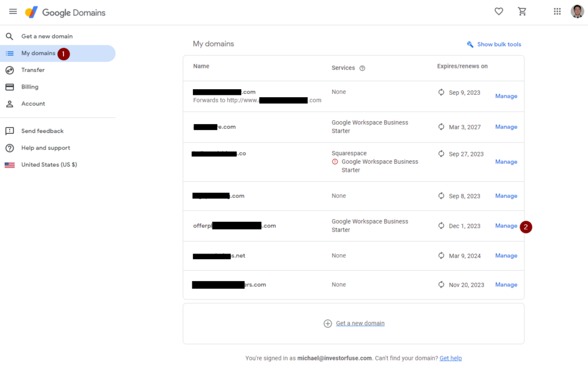Image resolution: width=588 pixels, height=380 pixels.
Task: Open the Account section
Action: pos(33,104)
